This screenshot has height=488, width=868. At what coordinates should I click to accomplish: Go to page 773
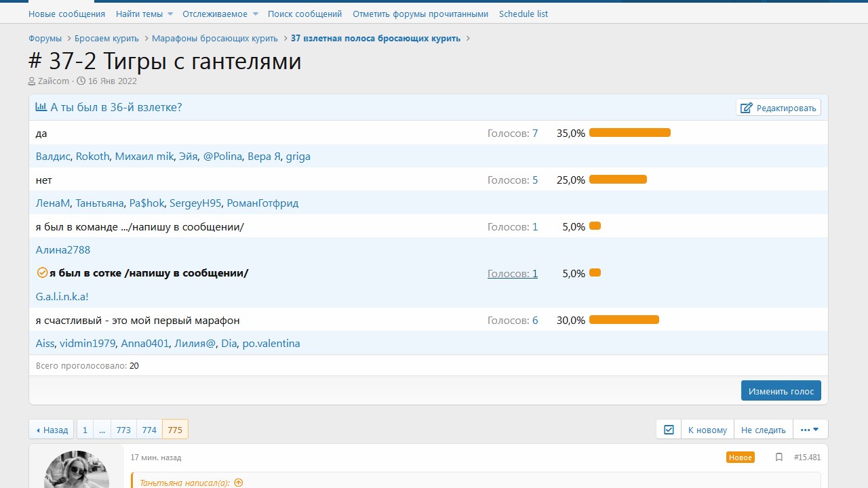coord(123,430)
